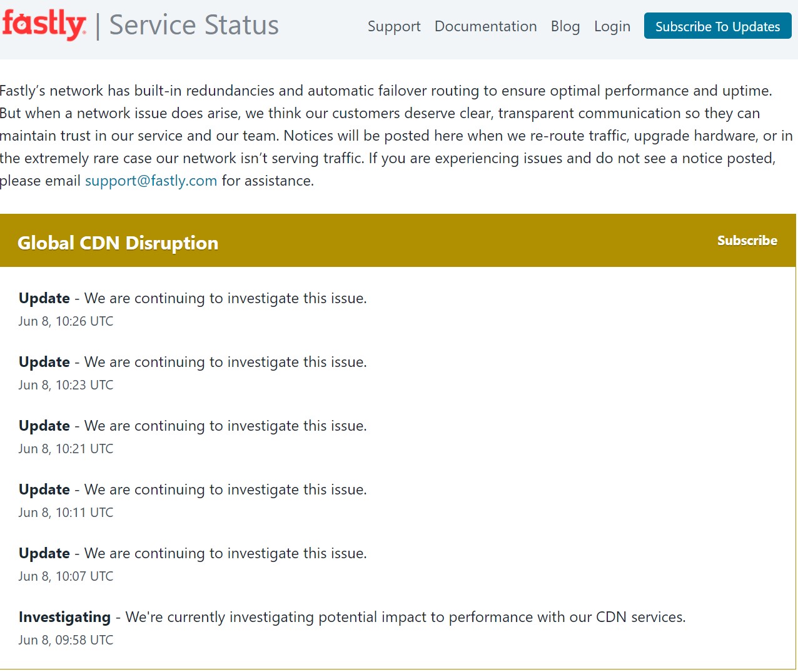Click the Service Status header title
Image resolution: width=798 pixels, height=672 pixels.
(x=194, y=26)
